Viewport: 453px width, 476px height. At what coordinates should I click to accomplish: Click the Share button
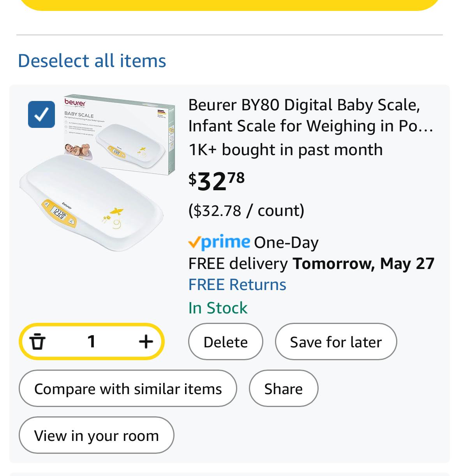click(284, 388)
